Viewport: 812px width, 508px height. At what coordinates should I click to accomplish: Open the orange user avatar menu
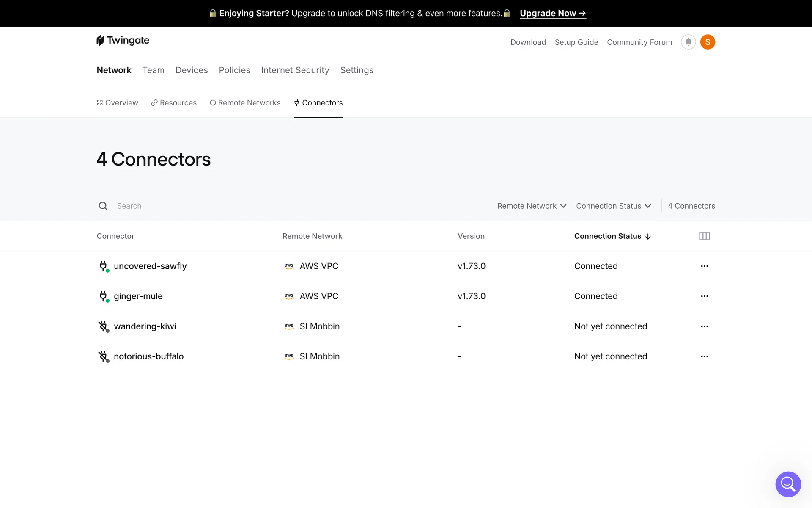[x=708, y=42]
